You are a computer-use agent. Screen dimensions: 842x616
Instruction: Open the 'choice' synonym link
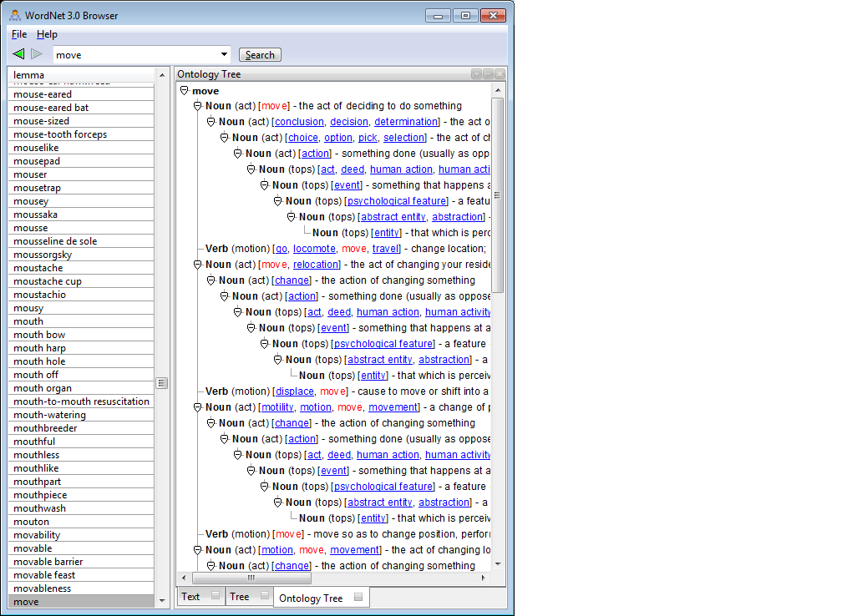[x=303, y=138]
